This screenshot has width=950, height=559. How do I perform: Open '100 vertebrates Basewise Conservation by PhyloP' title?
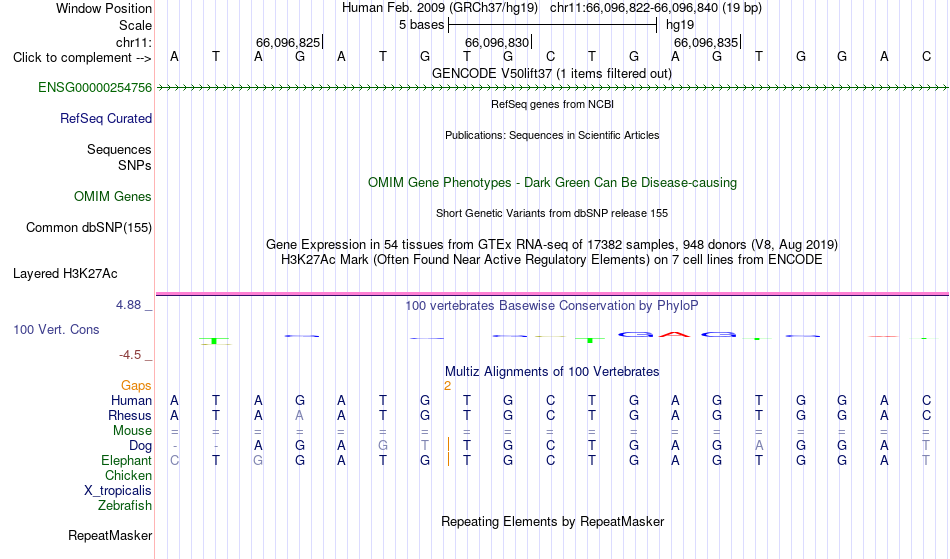(x=552, y=305)
